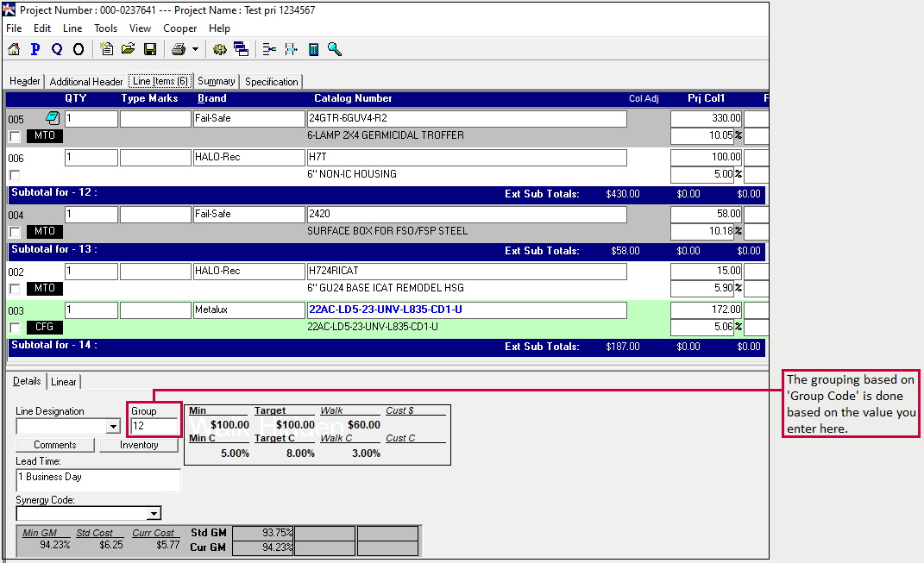
Task: Click the printer icon
Action: [179, 49]
